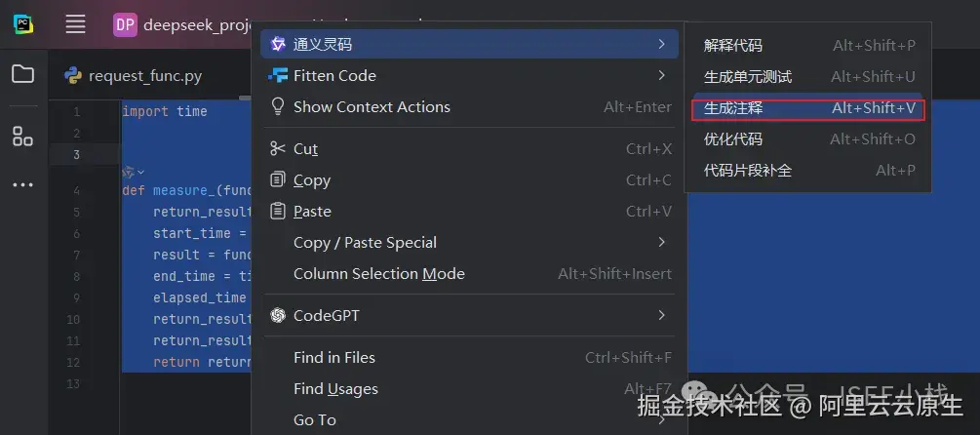980x435 pixels.
Task: Expand the 通义灵码 submenu arrow
Action: 661,44
